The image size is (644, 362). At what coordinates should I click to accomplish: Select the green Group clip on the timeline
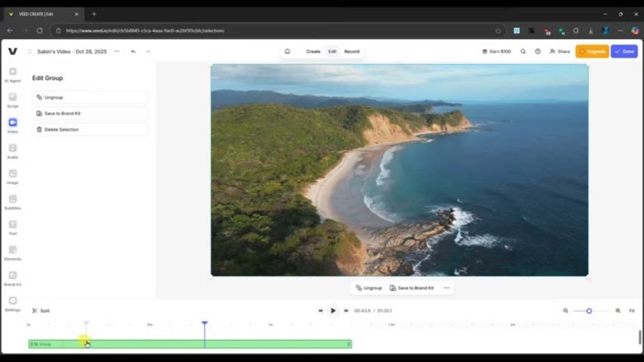(x=190, y=344)
